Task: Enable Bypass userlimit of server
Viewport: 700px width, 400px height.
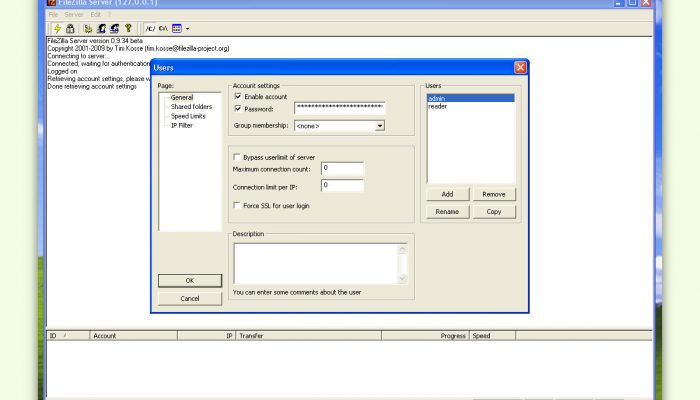Action: click(237, 157)
